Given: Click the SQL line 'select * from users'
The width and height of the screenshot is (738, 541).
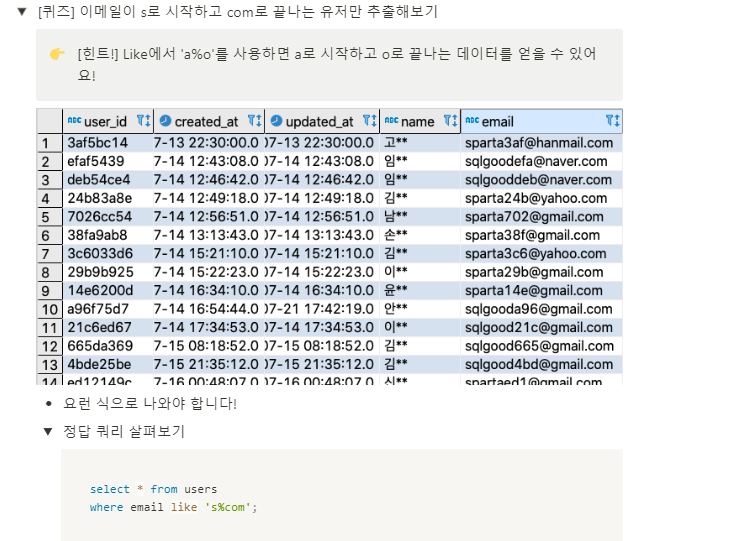Looking at the screenshot, I should point(153,489).
